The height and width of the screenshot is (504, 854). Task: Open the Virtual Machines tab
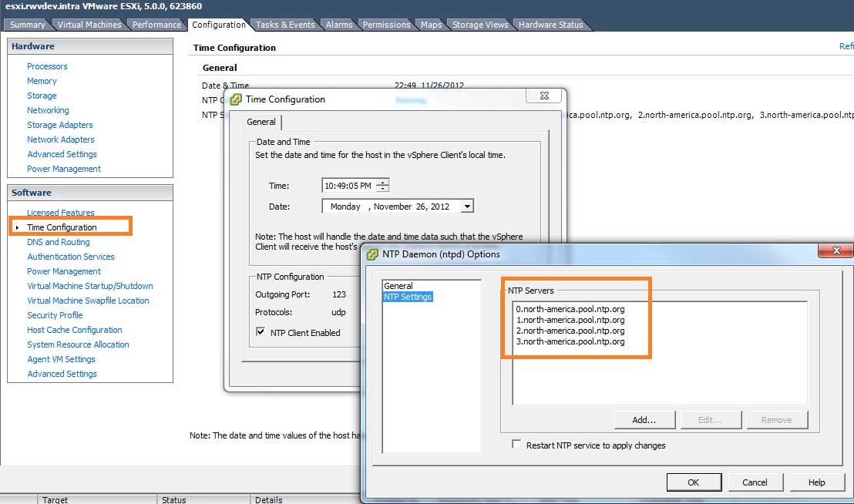click(x=89, y=25)
